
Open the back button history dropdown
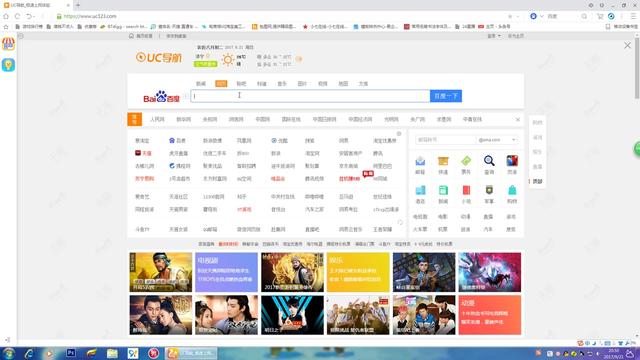pos(35,16)
